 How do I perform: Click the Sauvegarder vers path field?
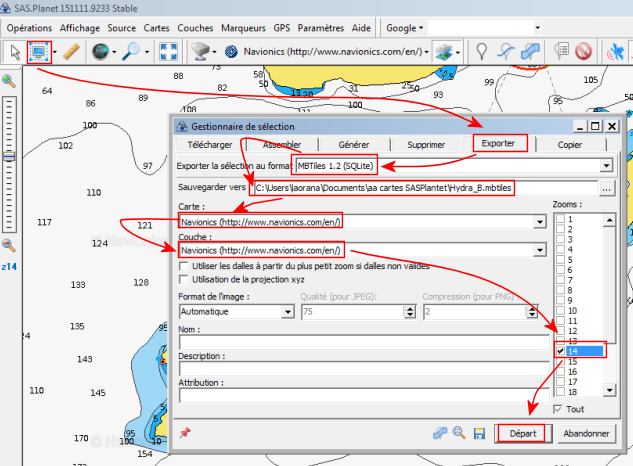tap(425, 188)
